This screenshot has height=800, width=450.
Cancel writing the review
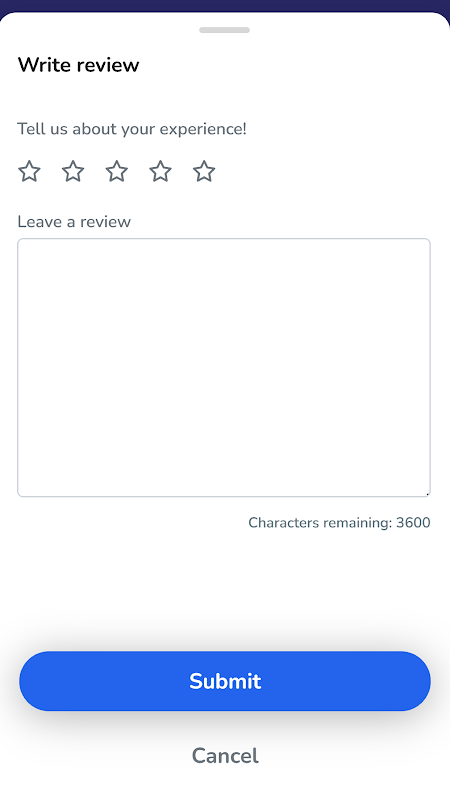click(x=225, y=756)
